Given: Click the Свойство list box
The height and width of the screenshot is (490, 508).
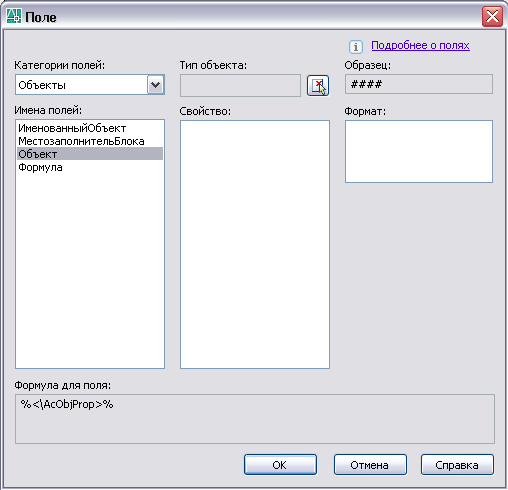Looking at the screenshot, I should coord(255,244).
